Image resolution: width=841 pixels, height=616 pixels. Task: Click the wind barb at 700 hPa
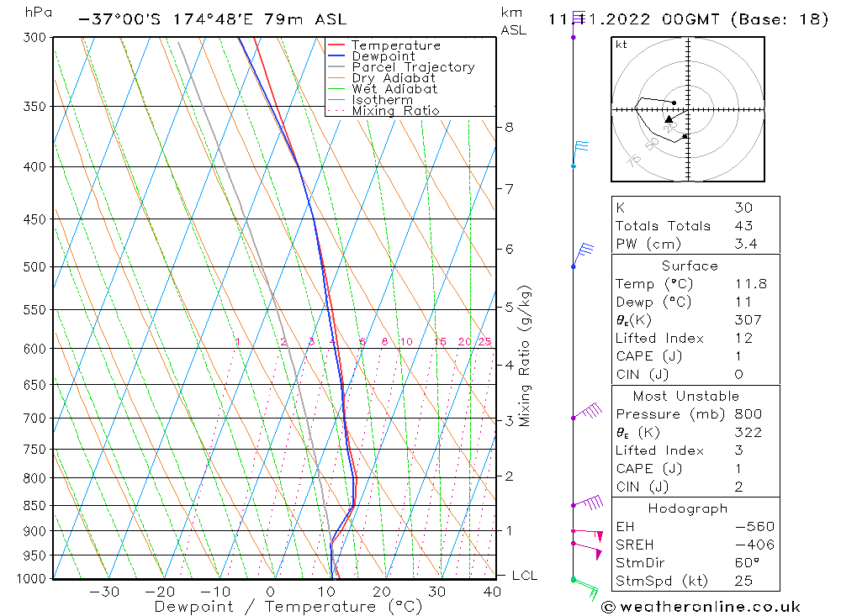click(x=587, y=412)
